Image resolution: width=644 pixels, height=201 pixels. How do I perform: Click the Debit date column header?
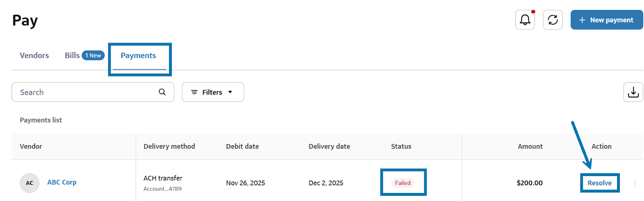(242, 147)
